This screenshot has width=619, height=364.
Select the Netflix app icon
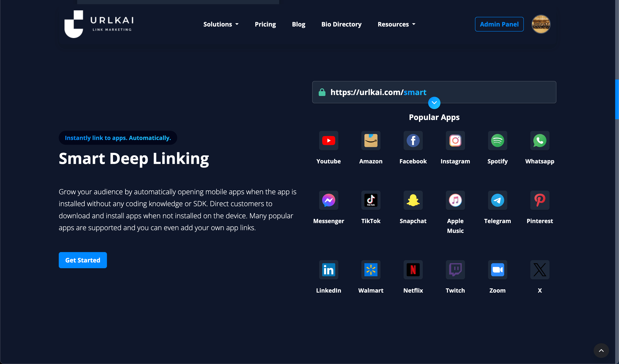(x=413, y=270)
